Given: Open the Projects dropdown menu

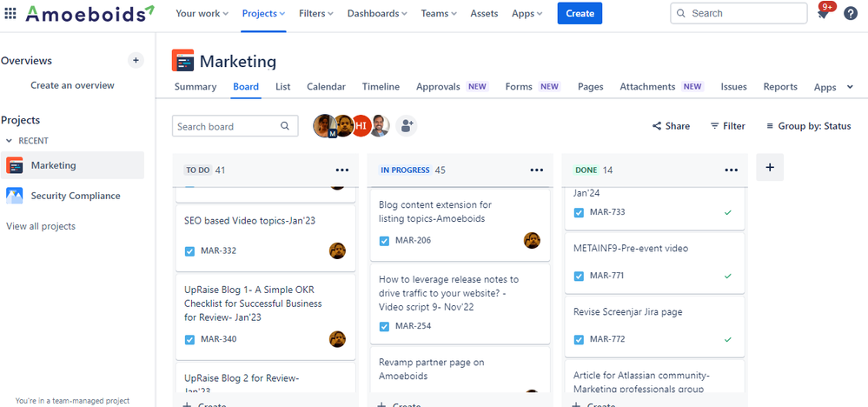Looking at the screenshot, I should point(263,13).
